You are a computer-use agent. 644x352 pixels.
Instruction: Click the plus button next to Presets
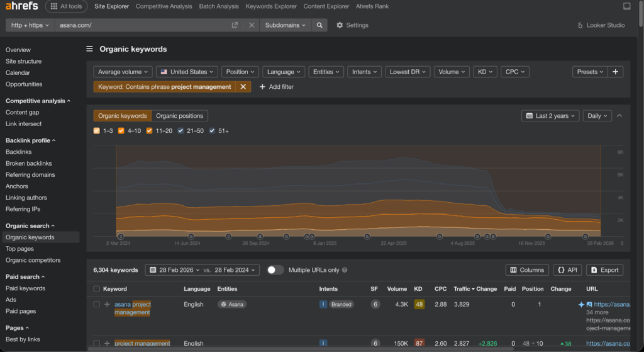616,72
